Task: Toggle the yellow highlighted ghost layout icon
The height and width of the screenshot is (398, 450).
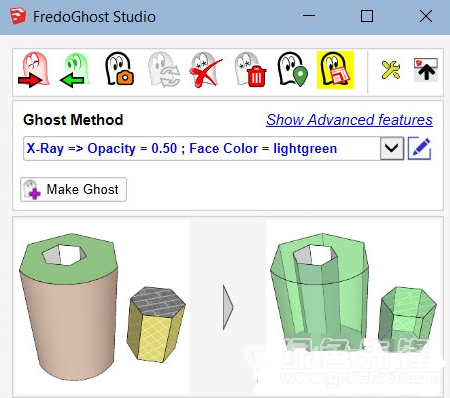Action: tap(335, 70)
